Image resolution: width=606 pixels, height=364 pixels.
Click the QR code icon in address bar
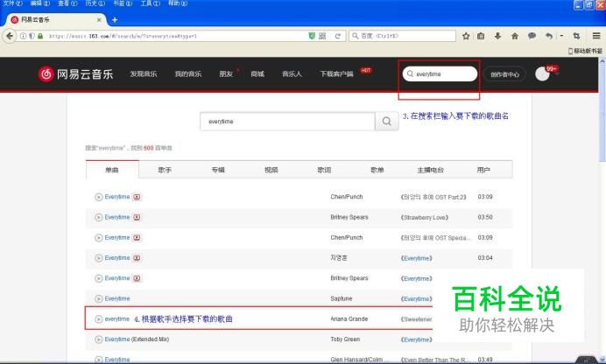pos(322,36)
